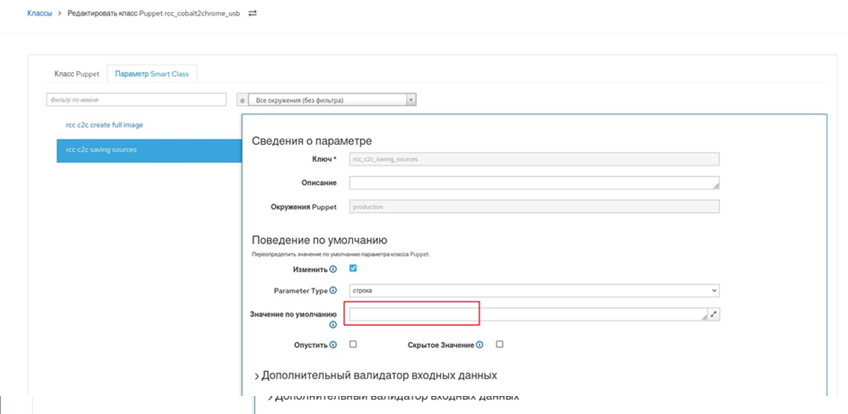Image resolution: width=848 pixels, height=414 pixels.
Task: Open the Все окружения filter dropdown
Action: 331,100
